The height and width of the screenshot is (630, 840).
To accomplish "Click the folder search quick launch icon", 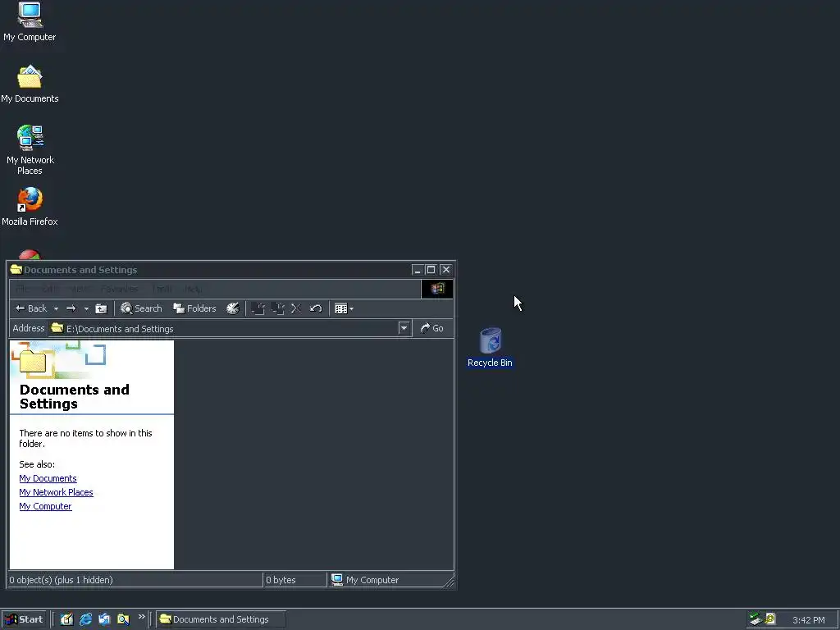I will click(123, 619).
